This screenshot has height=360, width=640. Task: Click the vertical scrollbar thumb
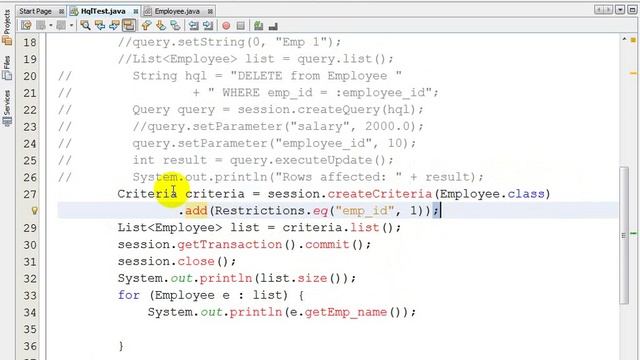pos(624,235)
